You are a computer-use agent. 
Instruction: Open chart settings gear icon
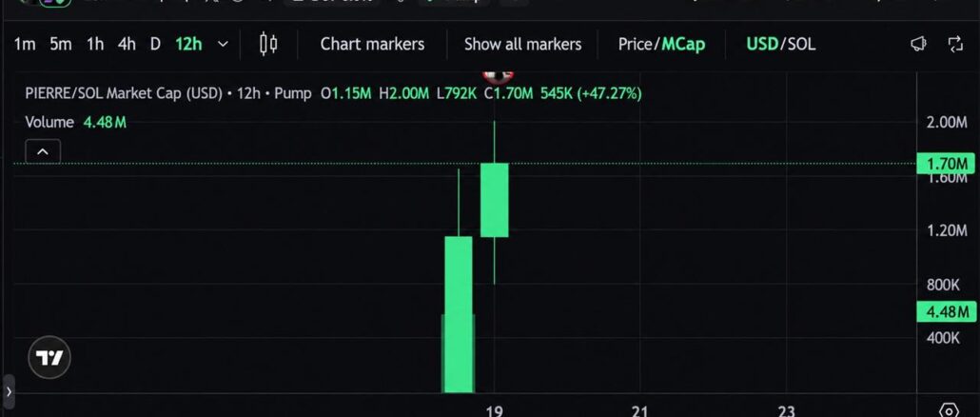(949, 410)
